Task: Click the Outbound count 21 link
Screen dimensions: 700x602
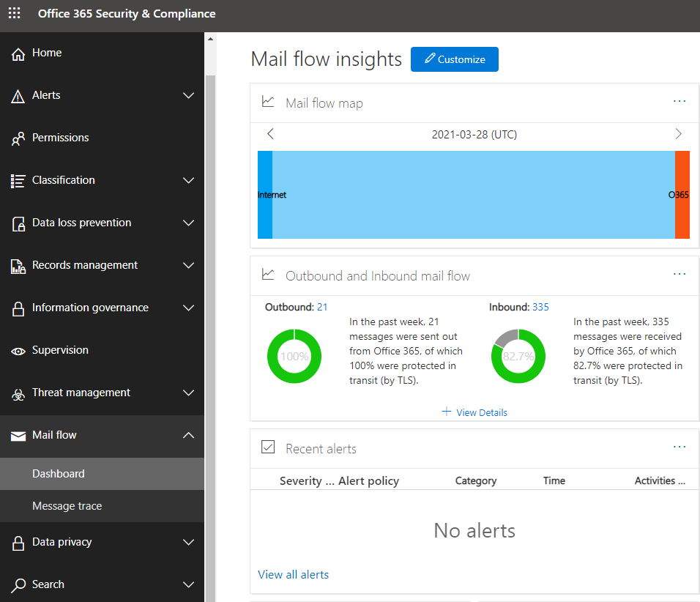Action: [x=322, y=308]
